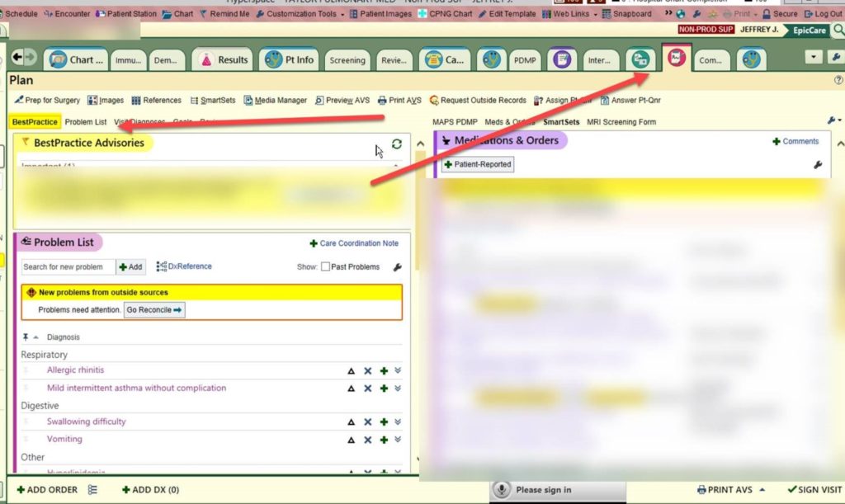Image resolution: width=845 pixels, height=504 pixels.
Task: Delete the Vomiting problem with its X icon
Action: click(x=368, y=440)
